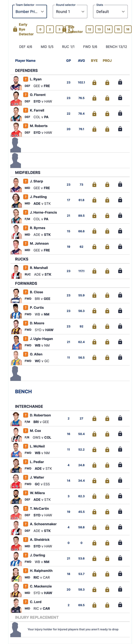Open the Stats Default dropdown
This screenshot has height=644, width=134.
(x=110, y=11)
